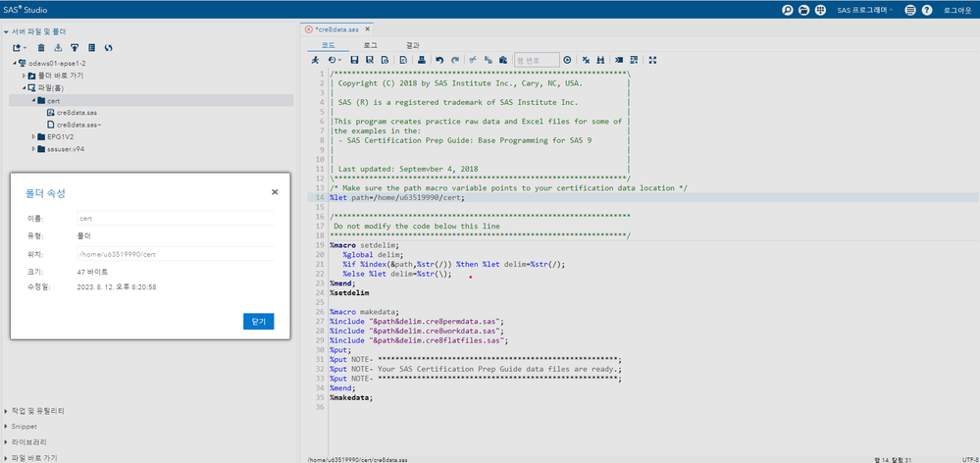Click the upload files icon in files panel
Image resolution: width=980 pixels, height=463 pixels.
tap(75, 47)
